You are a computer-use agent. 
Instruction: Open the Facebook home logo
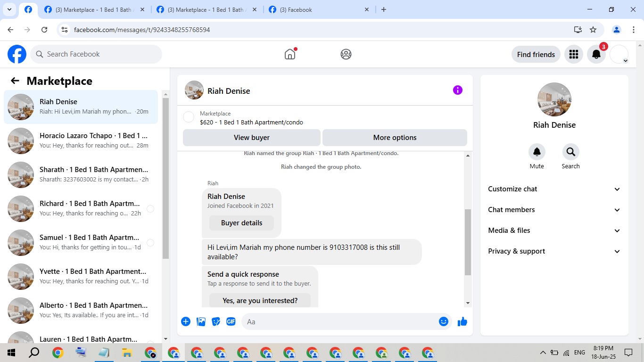(x=17, y=54)
